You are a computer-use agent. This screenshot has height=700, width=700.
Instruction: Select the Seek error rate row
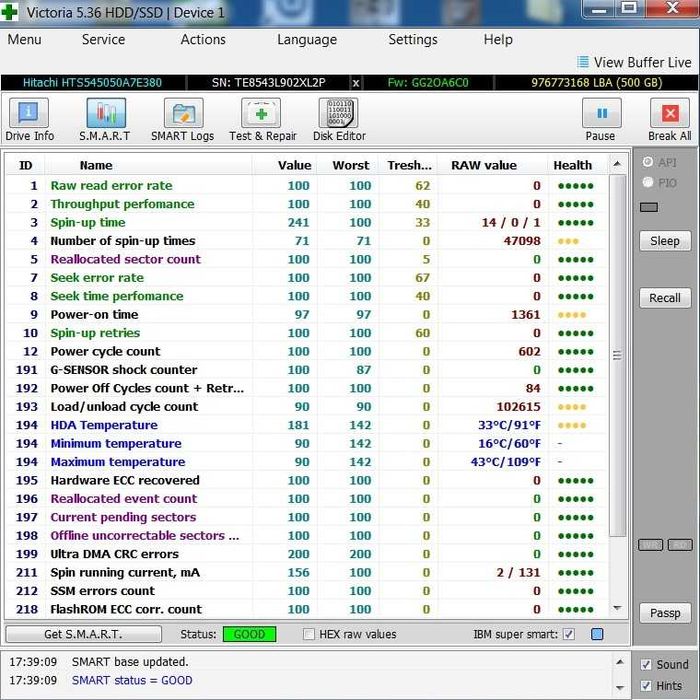(306, 278)
